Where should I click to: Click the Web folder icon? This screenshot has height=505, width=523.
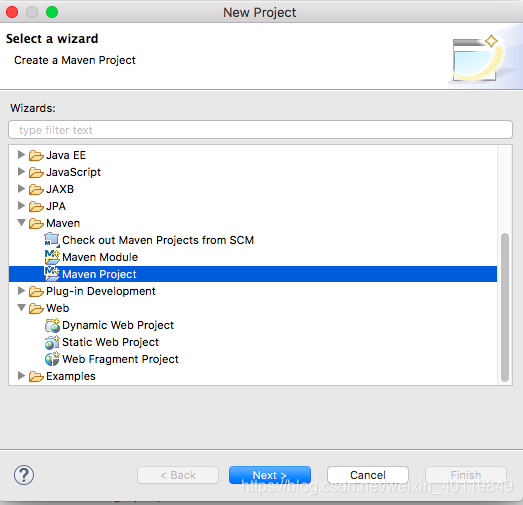[36, 309]
